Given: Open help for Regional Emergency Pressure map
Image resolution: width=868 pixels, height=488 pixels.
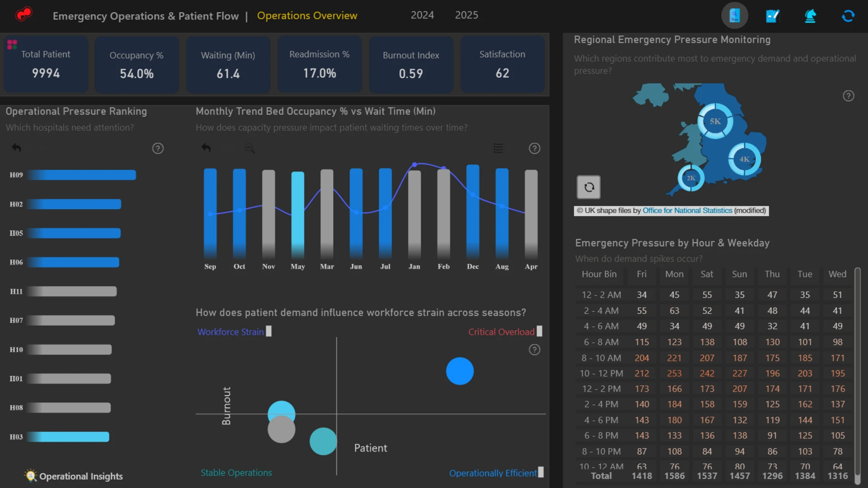Looking at the screenshot, I should (849, 96).
